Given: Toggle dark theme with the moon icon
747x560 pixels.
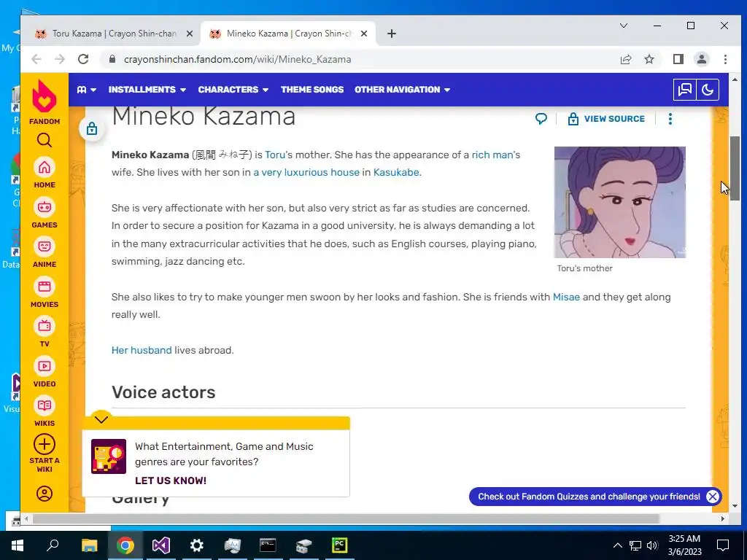Looking at the screenshot, I should tap(708, 90).
